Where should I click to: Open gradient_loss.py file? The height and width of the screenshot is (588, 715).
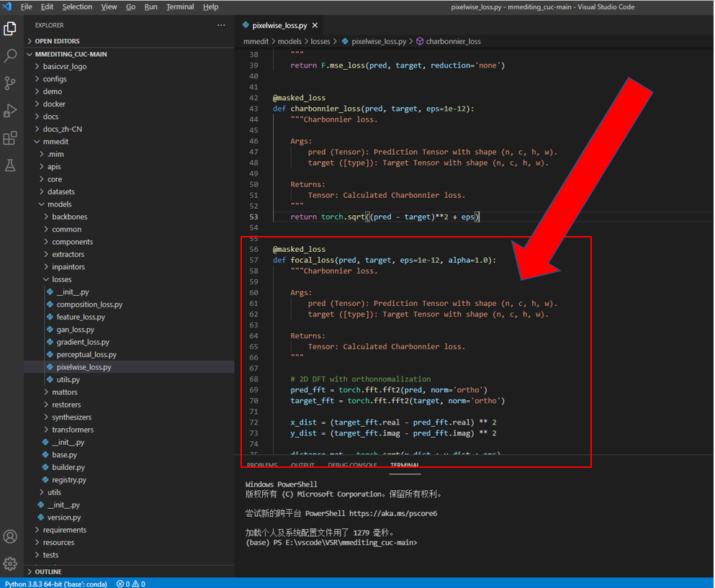pyautogui.click(x=83, y=342)
